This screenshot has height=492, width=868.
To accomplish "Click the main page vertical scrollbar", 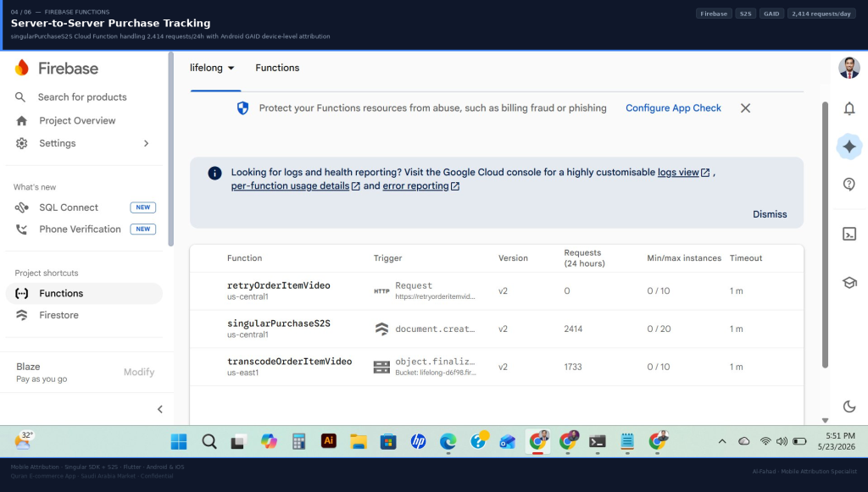I will click(825, 235).
